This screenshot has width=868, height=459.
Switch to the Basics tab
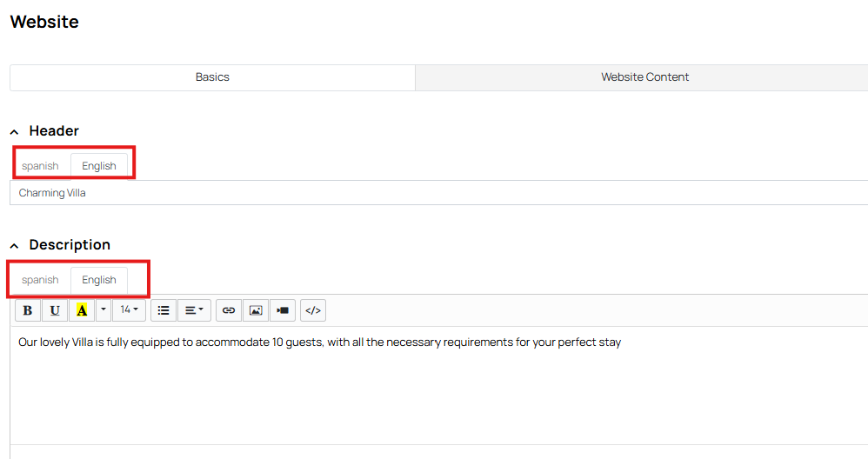point(212,77)
